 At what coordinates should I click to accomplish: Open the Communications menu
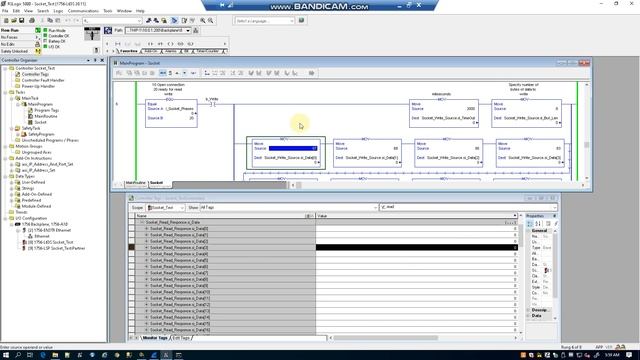(83, 11)
